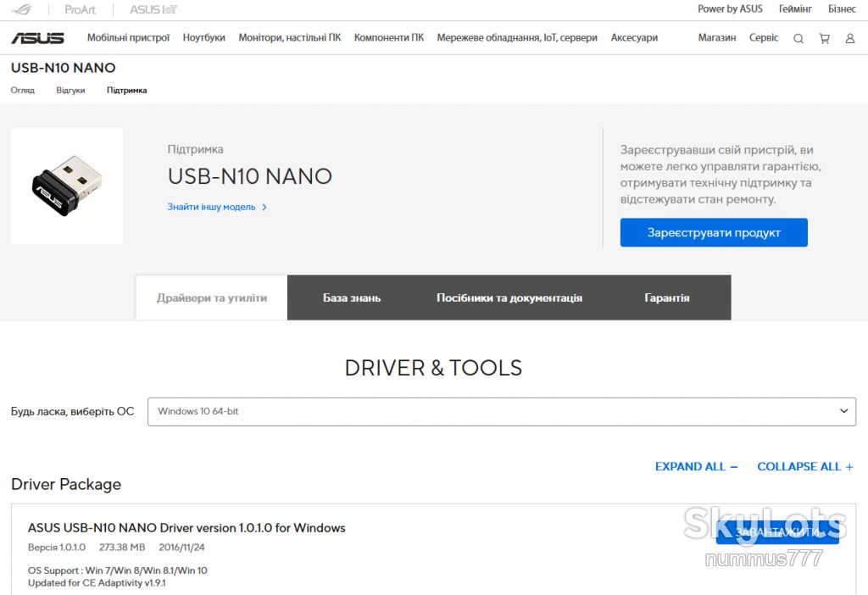
Task: Click the ASUS logo in the navigation bar
Action: point(37,37)
